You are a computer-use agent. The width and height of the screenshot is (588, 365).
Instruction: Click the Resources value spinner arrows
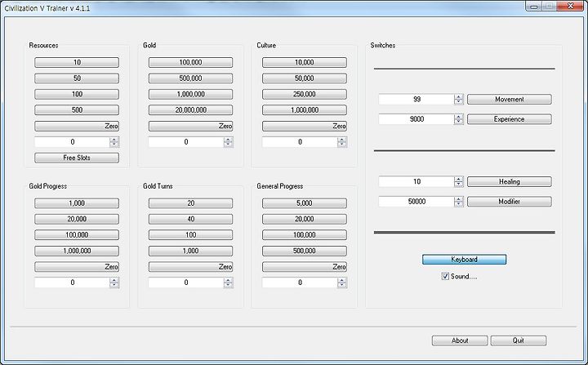click(x=114, y=142)
